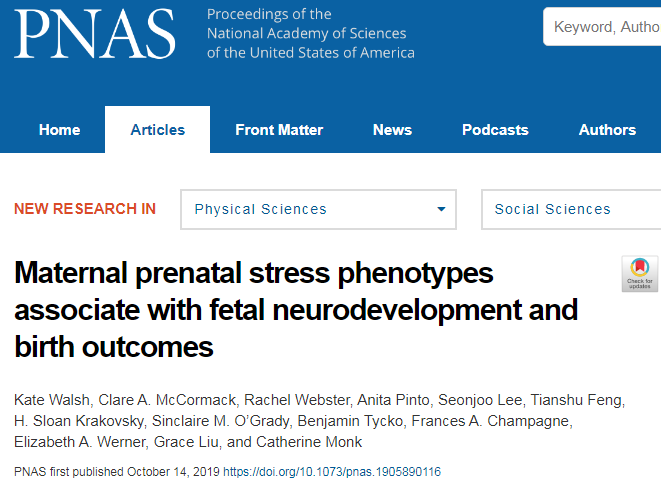The image size is (661, 483).
Task: Select the Articles tab
Action: tap(157, 129)
